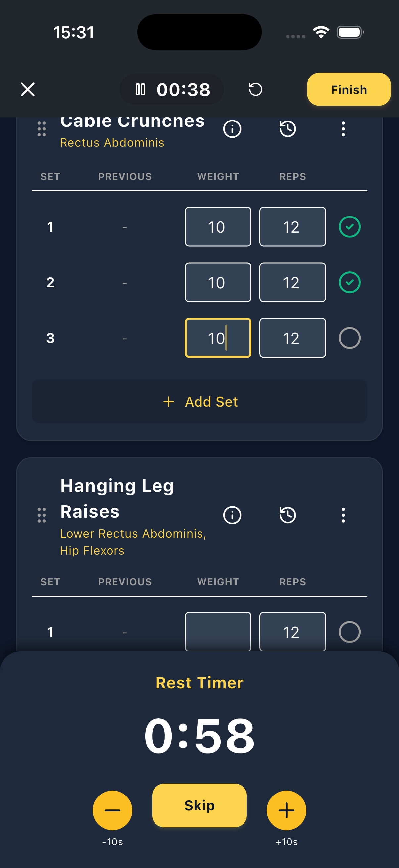Screen dimensions: 399x868
Task: Edit reps for set 3 of Cable Crunches
Action: (x=292, y=338)
